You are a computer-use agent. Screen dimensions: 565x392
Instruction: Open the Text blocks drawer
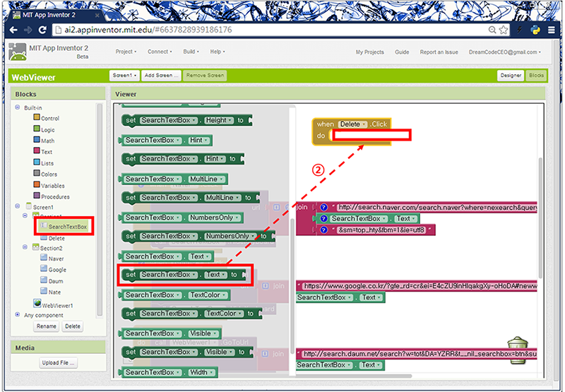(43, 152)
